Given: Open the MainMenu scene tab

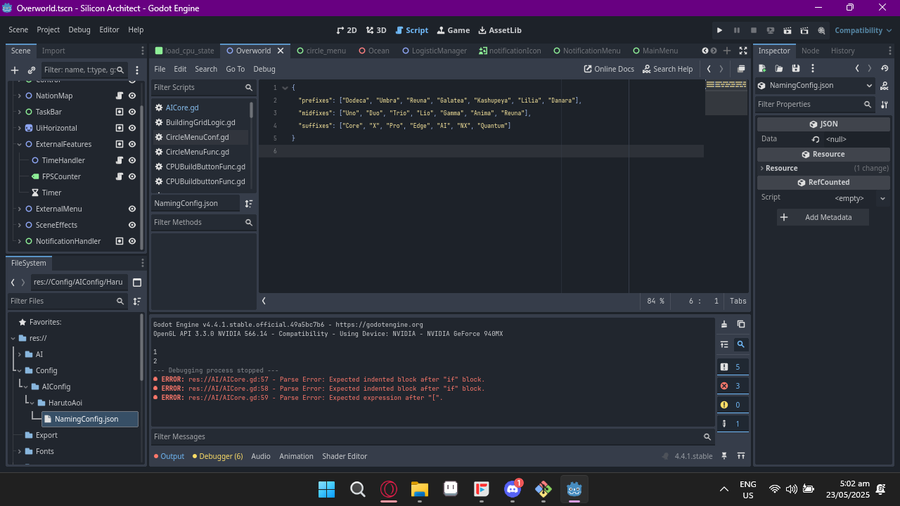Looking at the screenshot, I should pyautogui.click(x=655, y=50).
